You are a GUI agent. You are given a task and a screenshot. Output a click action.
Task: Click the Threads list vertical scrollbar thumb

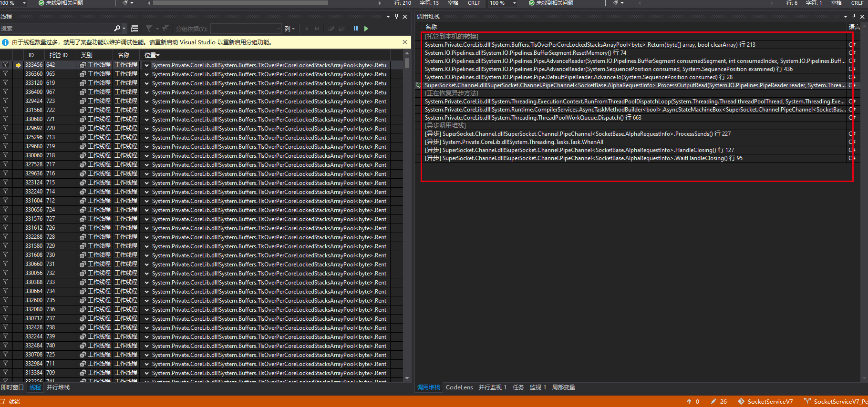pos(407,64)
